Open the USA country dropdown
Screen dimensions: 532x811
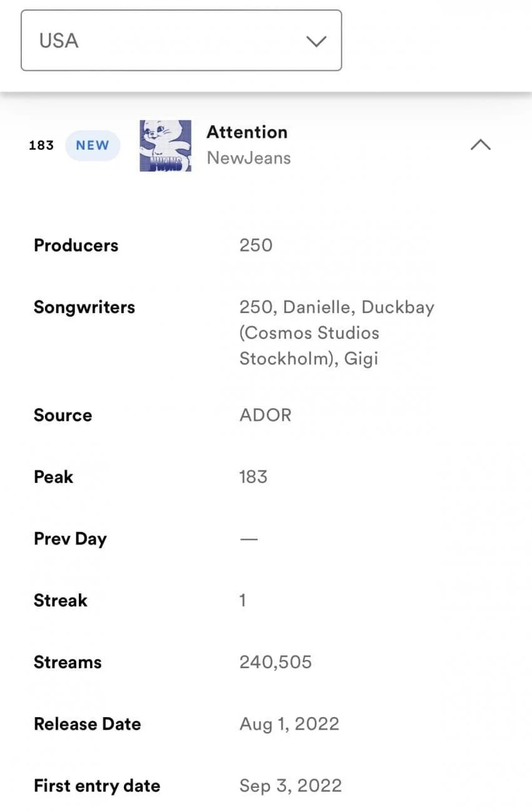[181, 40]
